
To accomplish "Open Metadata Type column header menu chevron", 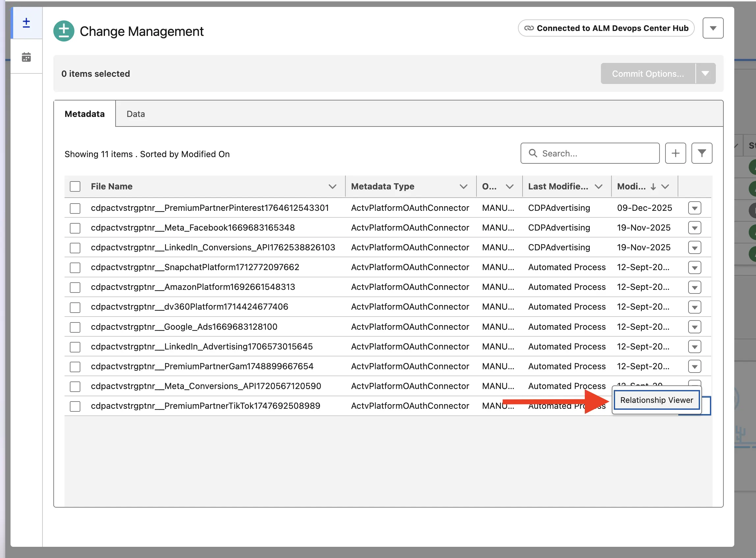I will coord(463,186).
